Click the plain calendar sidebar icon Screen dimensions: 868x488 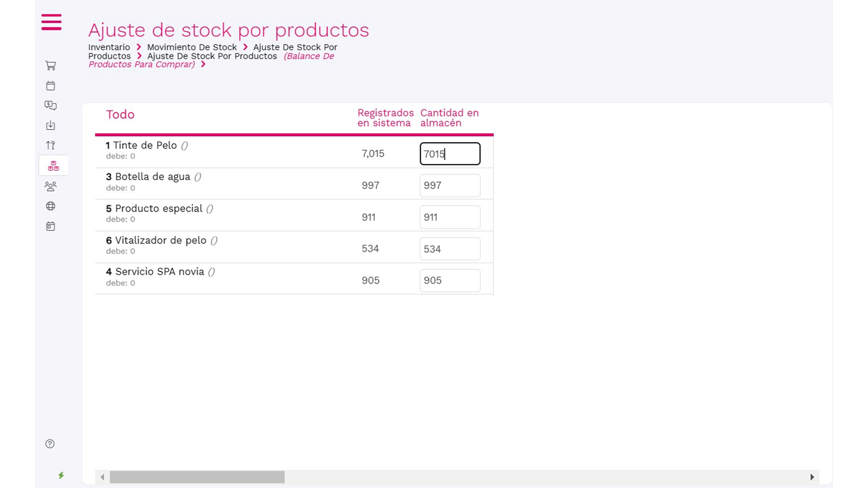[x=51, y=85]
